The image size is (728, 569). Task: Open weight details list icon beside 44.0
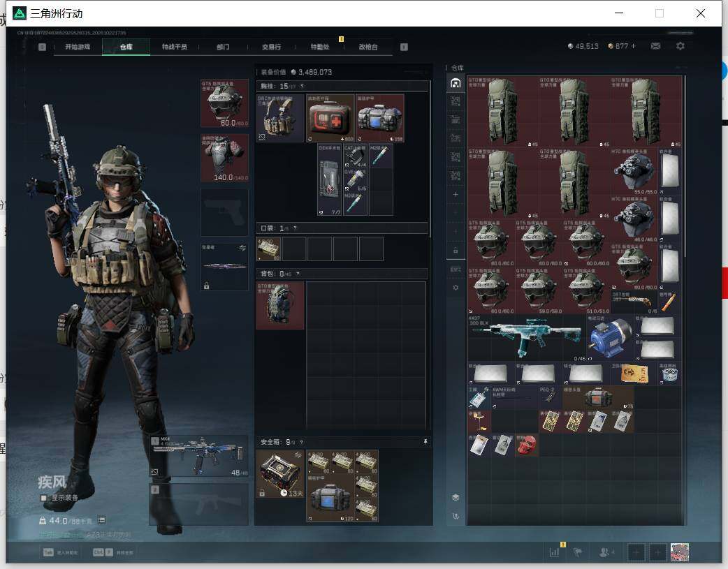[x=102, y=520]
